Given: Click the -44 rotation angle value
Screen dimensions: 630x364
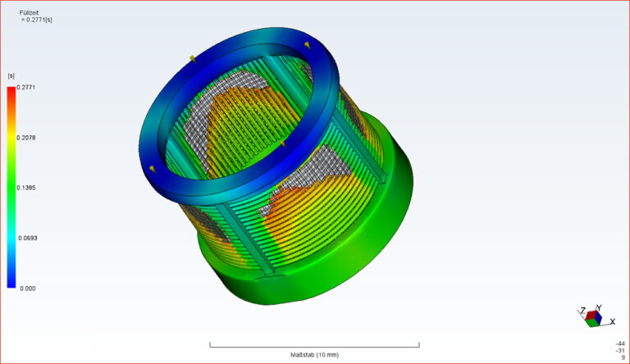Looking at the screenshot, I should point(619,344).
